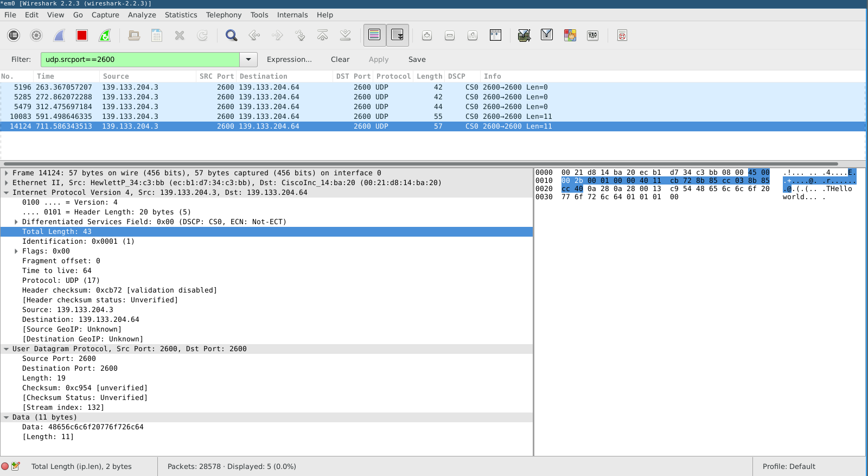Open the Statistics menu
Viewport: 868px width, 476px height.
[x=181, y=15]
